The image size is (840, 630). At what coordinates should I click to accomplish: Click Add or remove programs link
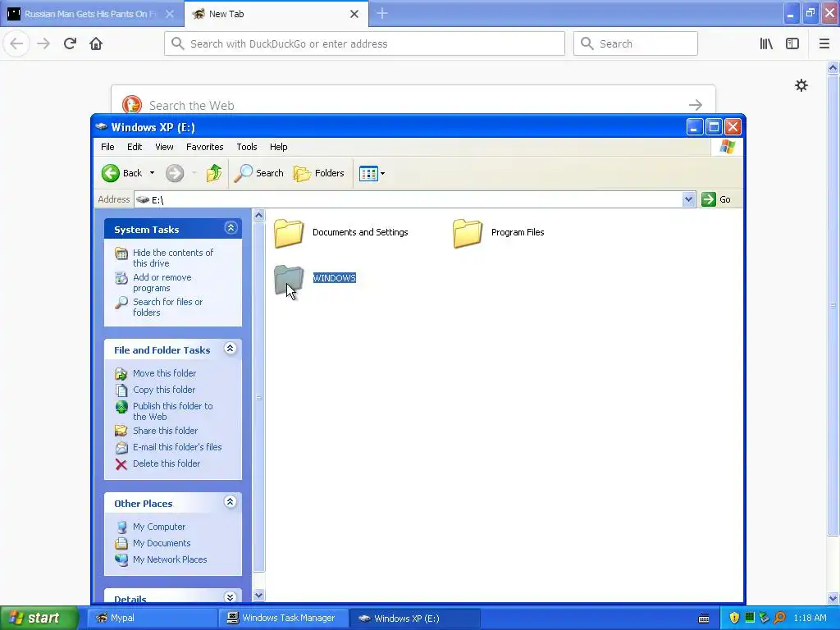tap(162, 282)
